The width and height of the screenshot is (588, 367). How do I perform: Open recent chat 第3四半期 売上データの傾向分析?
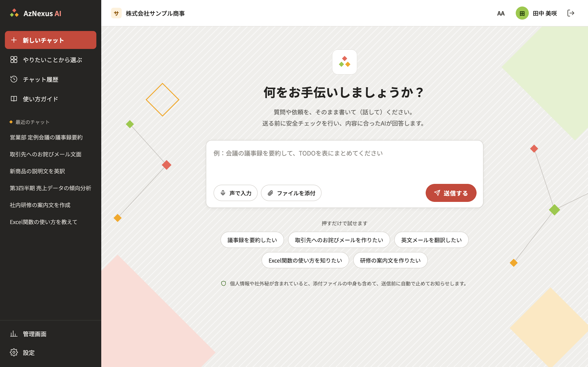[51, 188]
